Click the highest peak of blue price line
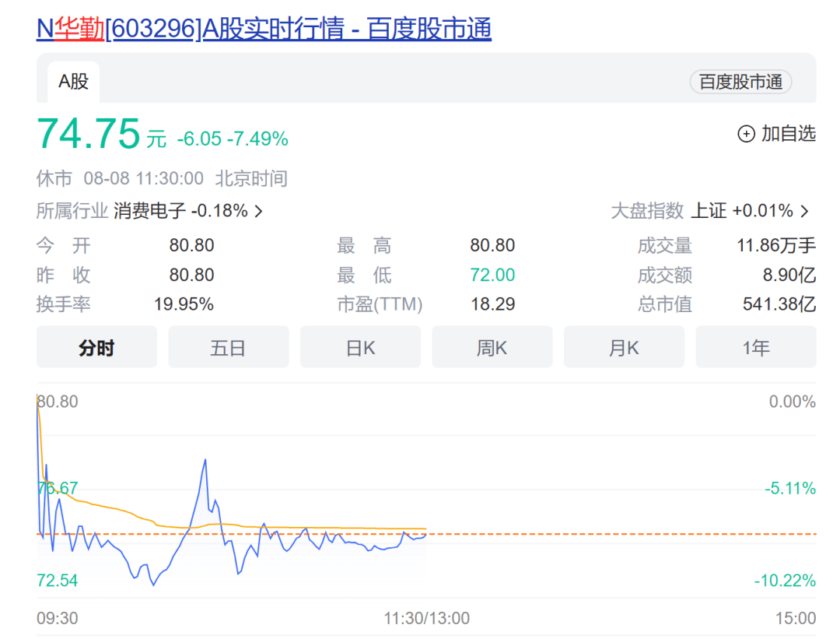The image size is (840, 639). click(x=205, y=460)
